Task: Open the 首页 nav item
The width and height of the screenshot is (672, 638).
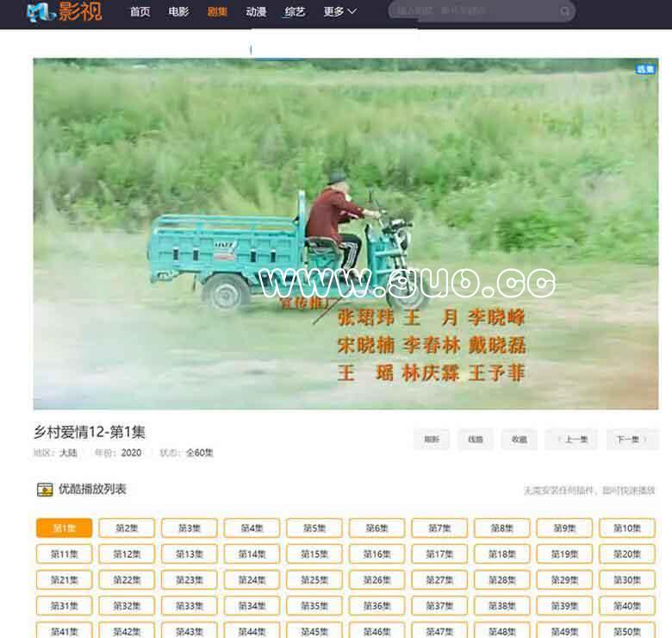Action: pos(140,11)
